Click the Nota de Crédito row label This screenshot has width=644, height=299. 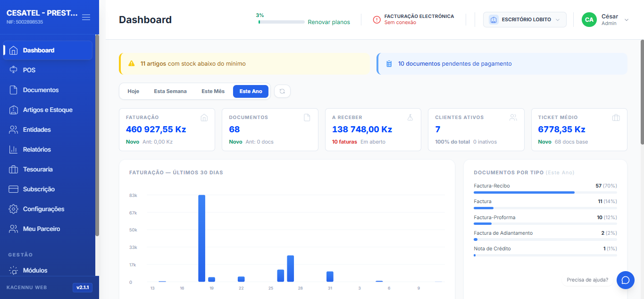[x=492, y=248]
